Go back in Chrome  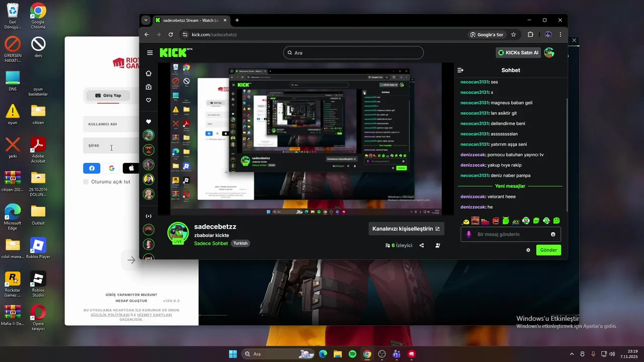point(146,35)
